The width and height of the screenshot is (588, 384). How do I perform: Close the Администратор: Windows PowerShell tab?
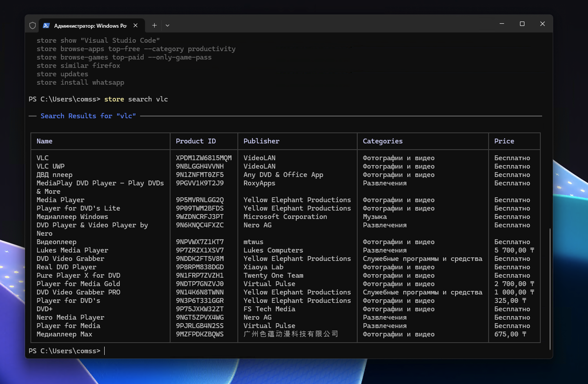[136, 25]
